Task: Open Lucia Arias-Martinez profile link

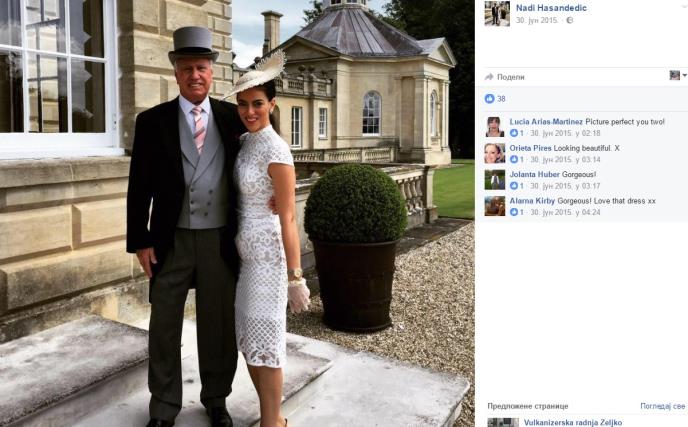Action: click(546, 122)
